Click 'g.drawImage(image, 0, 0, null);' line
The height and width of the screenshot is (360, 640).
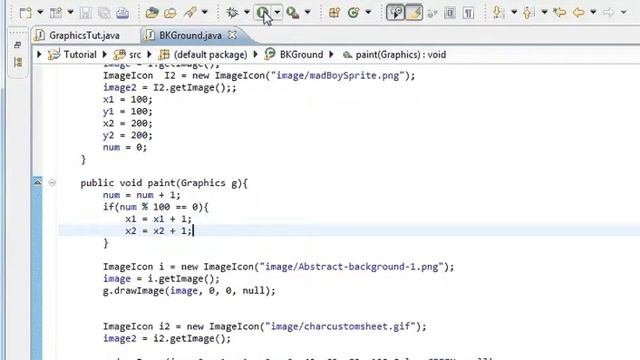189,291
